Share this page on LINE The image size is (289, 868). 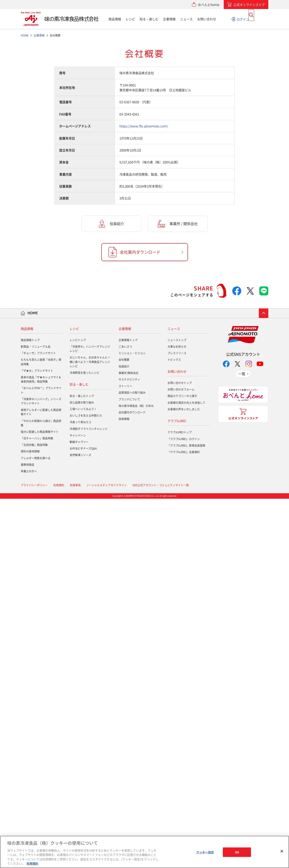point(264,291)
